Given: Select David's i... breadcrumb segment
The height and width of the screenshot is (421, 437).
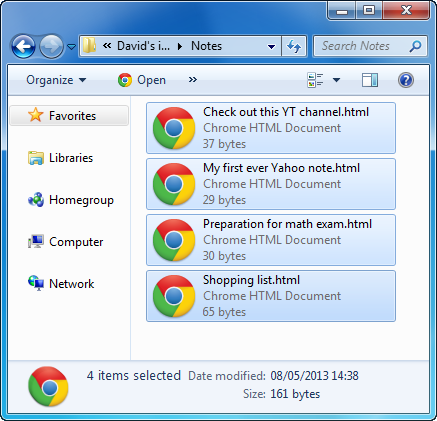Looking at the screenshot, I should [x=143, y=46].
